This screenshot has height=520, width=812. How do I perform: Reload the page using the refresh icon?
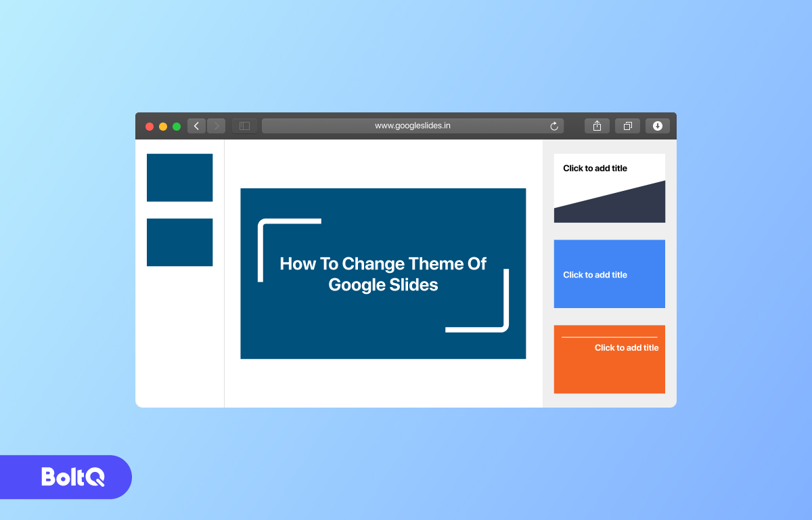click(553, 125)
